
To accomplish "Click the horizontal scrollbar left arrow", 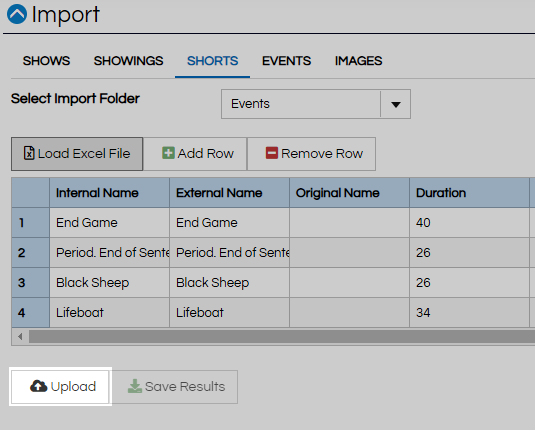I will [x=20, y=336].
